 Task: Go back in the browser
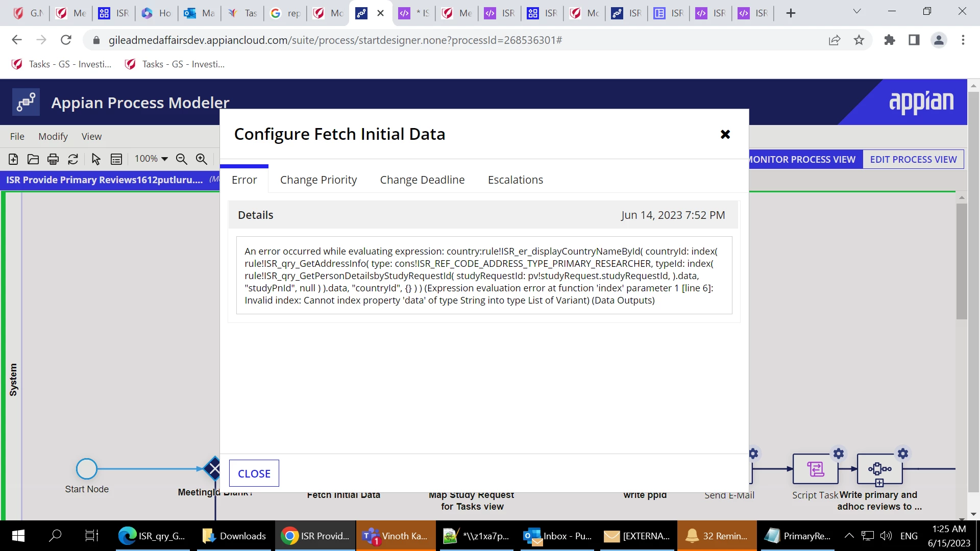tap(17, 40)
